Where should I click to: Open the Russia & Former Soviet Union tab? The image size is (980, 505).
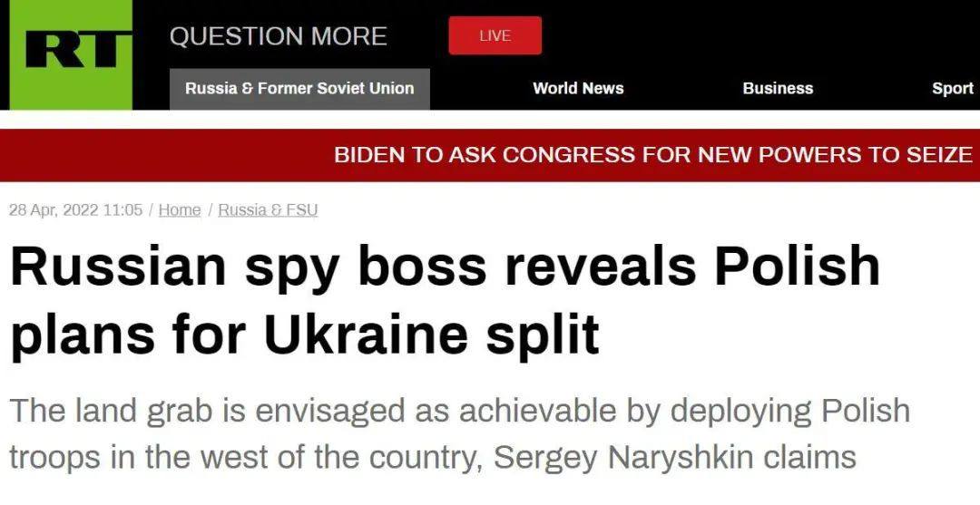coord(299,89)
